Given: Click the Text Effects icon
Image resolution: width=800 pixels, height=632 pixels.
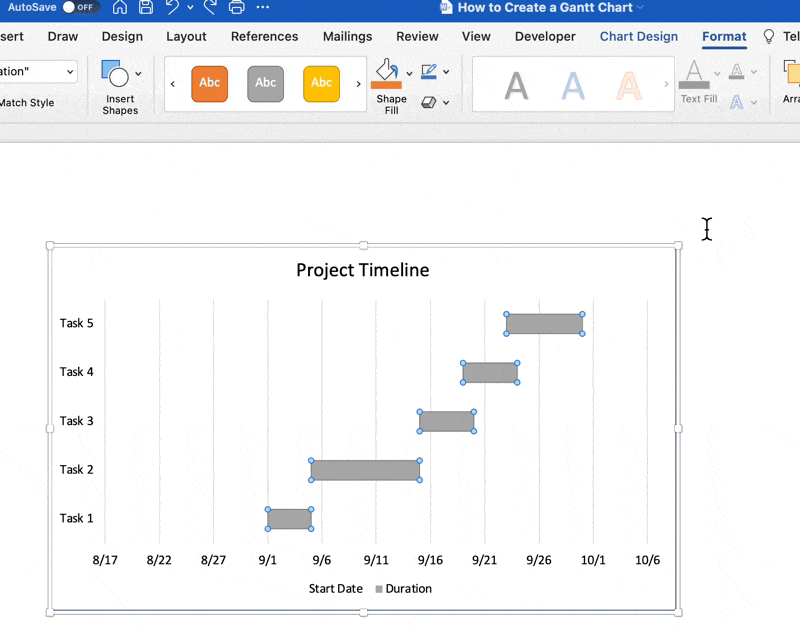Looking at the screenshot, I should click(736, 103).
